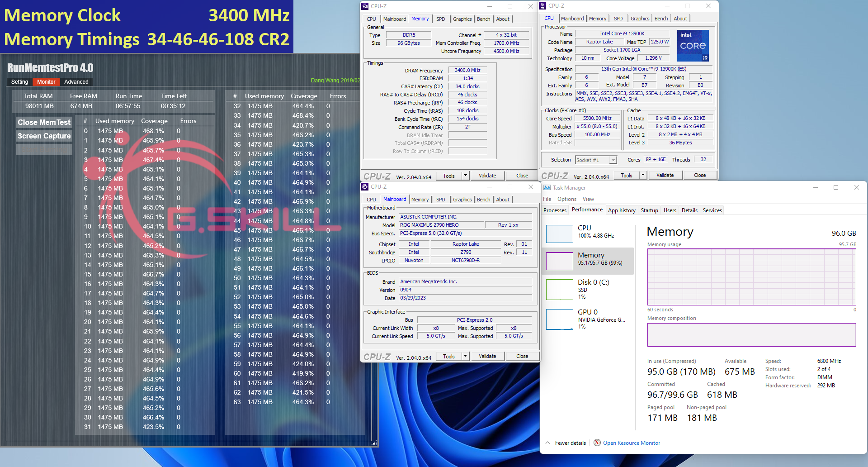Open Tools dropdown arrow in Memory CPU-Z
The width and height of the screenshot is (868, 467).
click(x=465, y=176)
